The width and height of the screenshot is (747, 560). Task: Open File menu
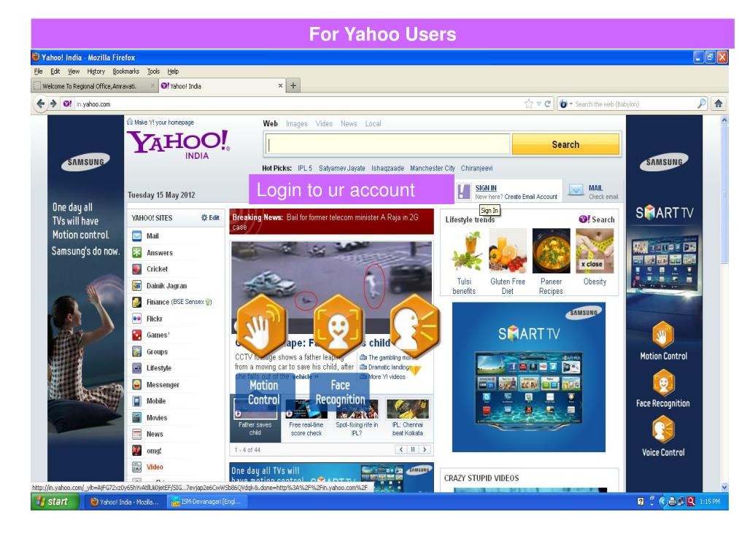tap(38, 71)
